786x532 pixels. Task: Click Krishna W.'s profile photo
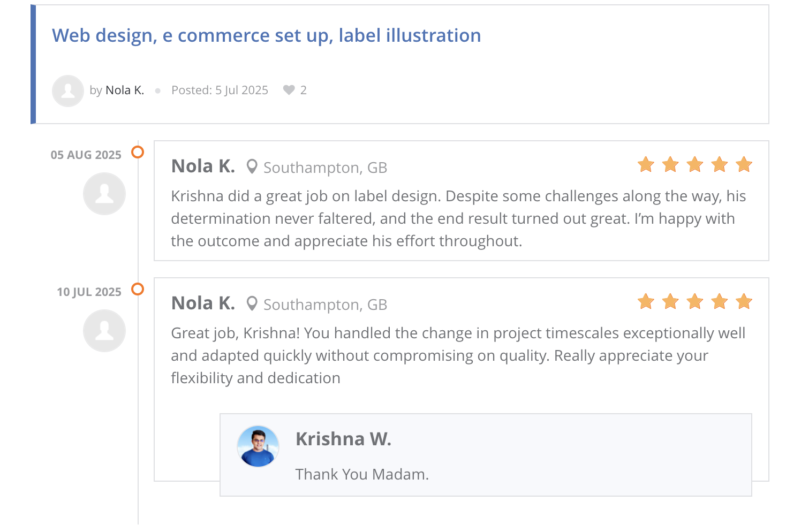click(258, 446)
